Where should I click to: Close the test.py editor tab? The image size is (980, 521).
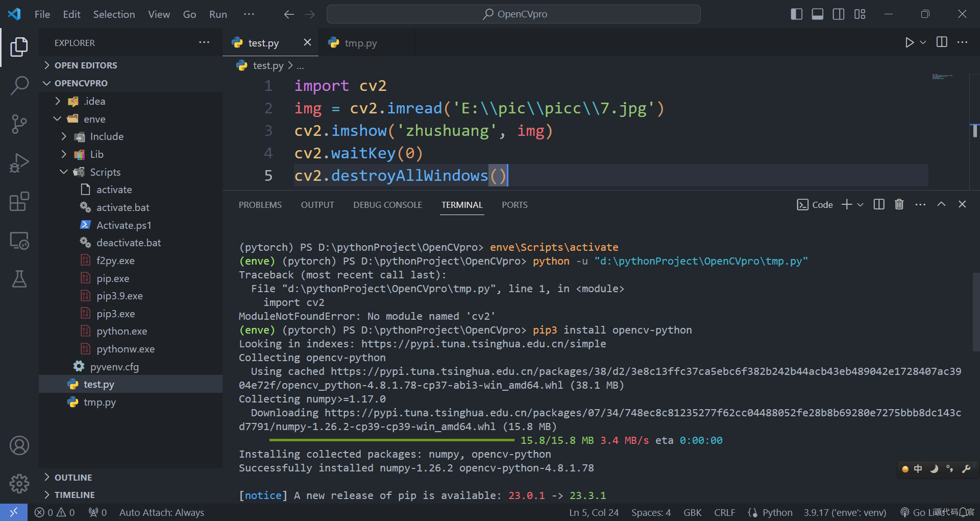307,42
